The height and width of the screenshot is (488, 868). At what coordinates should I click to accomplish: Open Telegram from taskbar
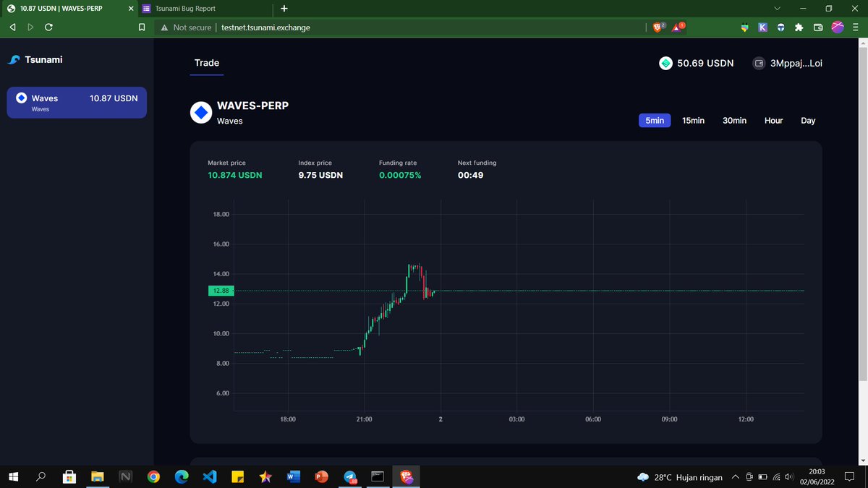pyautogui.click(x=350, y=476)
